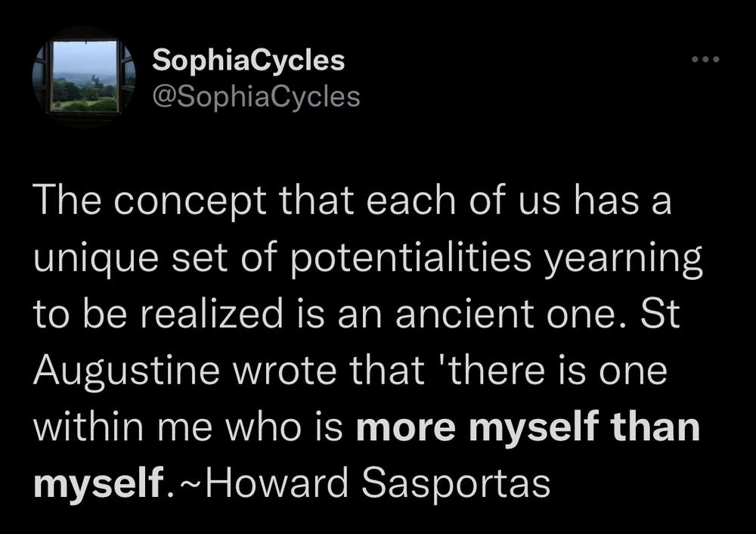This screenshot has height=534, width=756.
Task: Click the word "Augustine" in the tweet
Action: (x=126, y=371)
